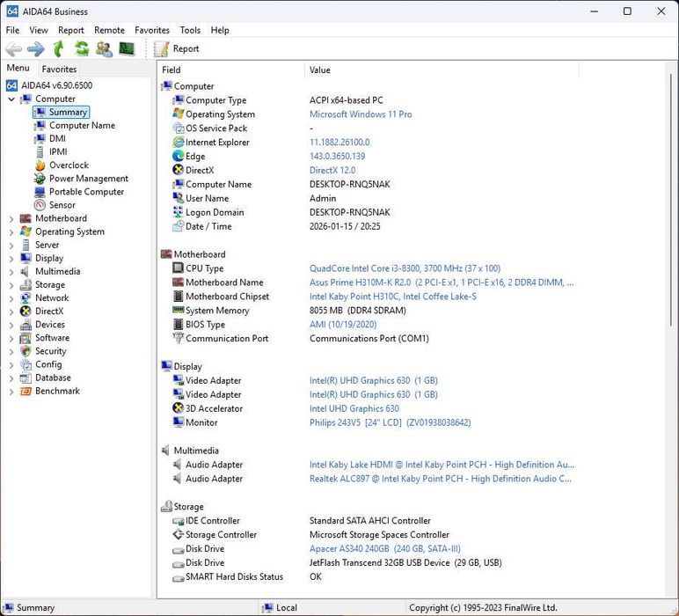
Task: Click the DMI icon in tree
Action: [x=40, y=139]
